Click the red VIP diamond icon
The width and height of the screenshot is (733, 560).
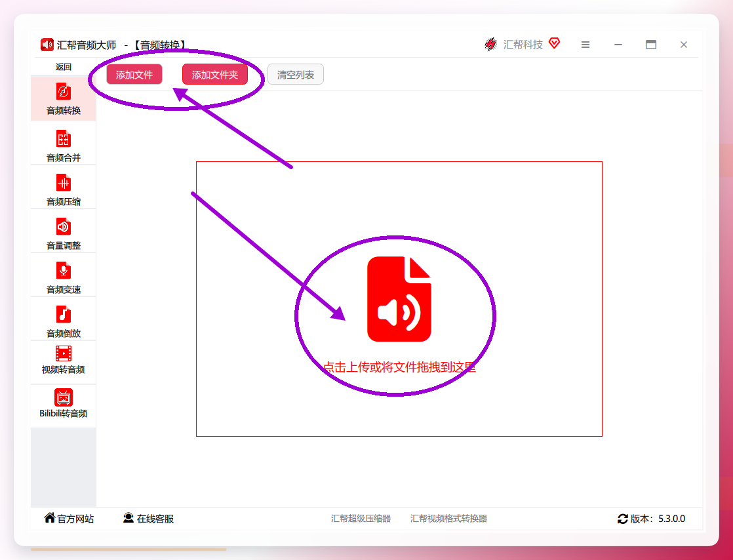pyautogui.click(x=555, y=43)
